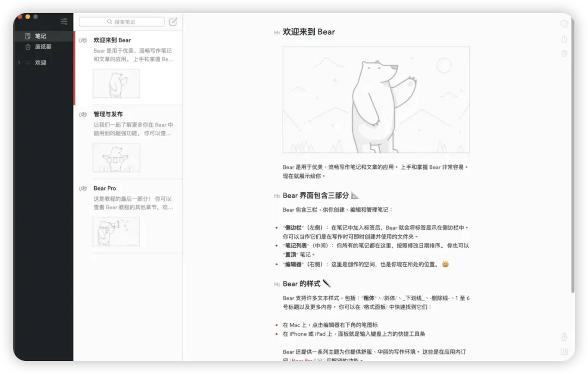Click the bullet 在 iPhone 或 iPad 上
The image size is (588, 374).
pyautogui.click(x=354, y=334)
